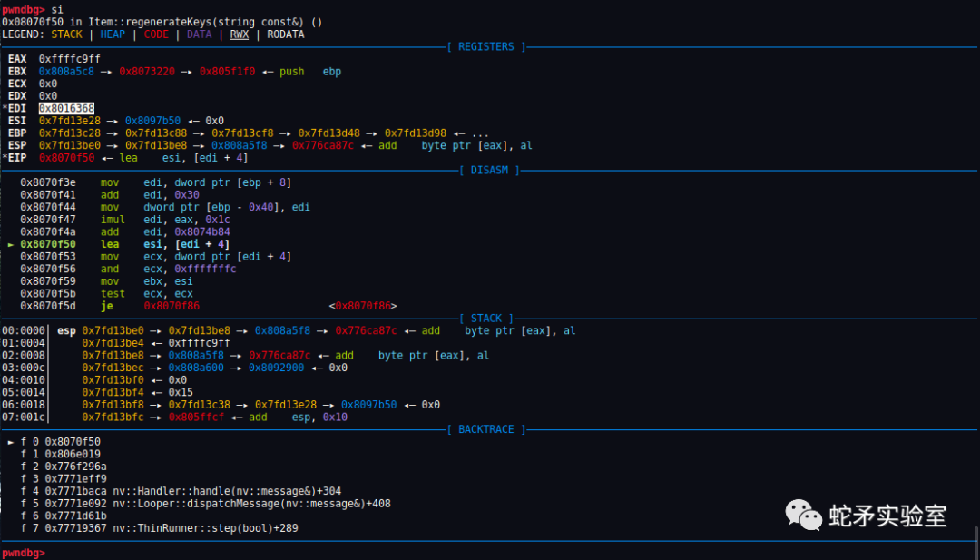
Task: Click the EBP register value 0x7fd13c28
Action: coord(69,133)
